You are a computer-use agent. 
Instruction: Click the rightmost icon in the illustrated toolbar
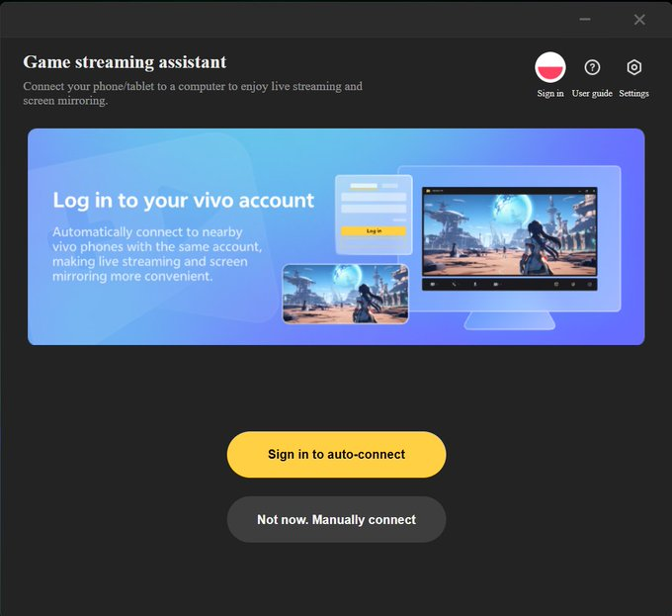(590, 284)
